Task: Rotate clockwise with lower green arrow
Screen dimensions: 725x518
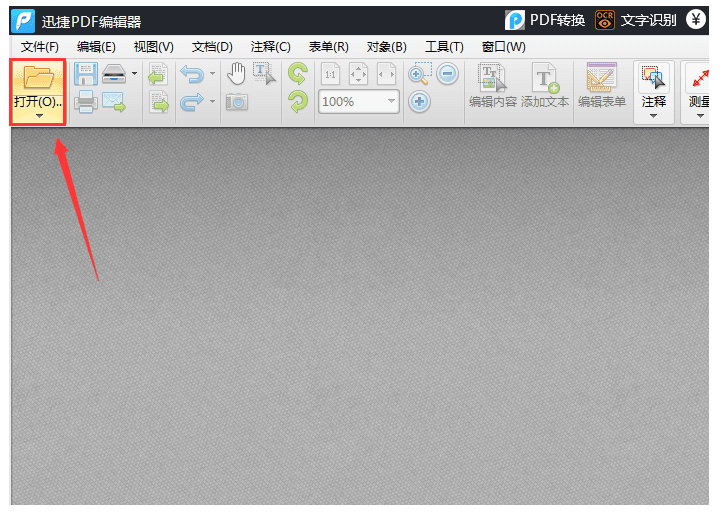Action: pyautogui.click(x=298, y=102)
